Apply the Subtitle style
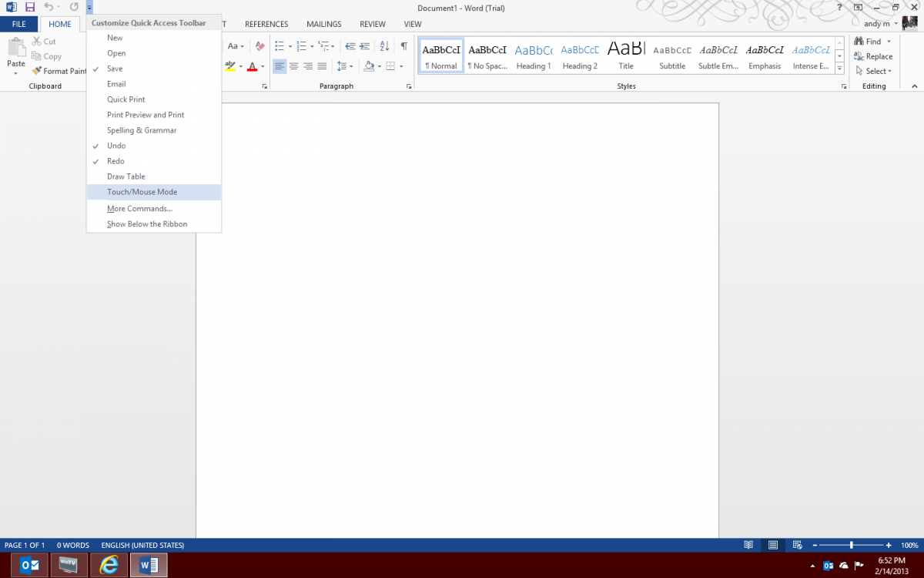This screenshot has height=578, width=924. click(672, 55)
